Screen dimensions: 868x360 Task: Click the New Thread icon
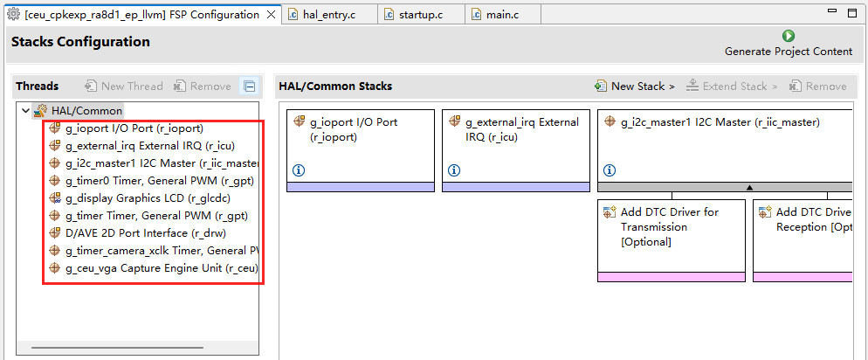(91, 86)
